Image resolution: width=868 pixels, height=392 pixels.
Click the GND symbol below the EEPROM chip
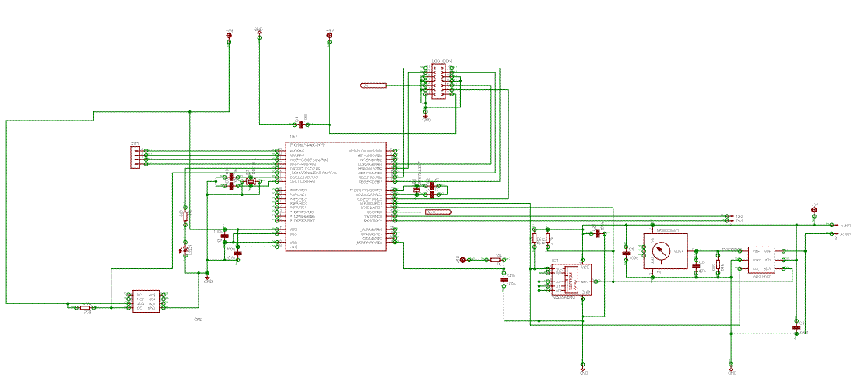[x=582, y=370]
